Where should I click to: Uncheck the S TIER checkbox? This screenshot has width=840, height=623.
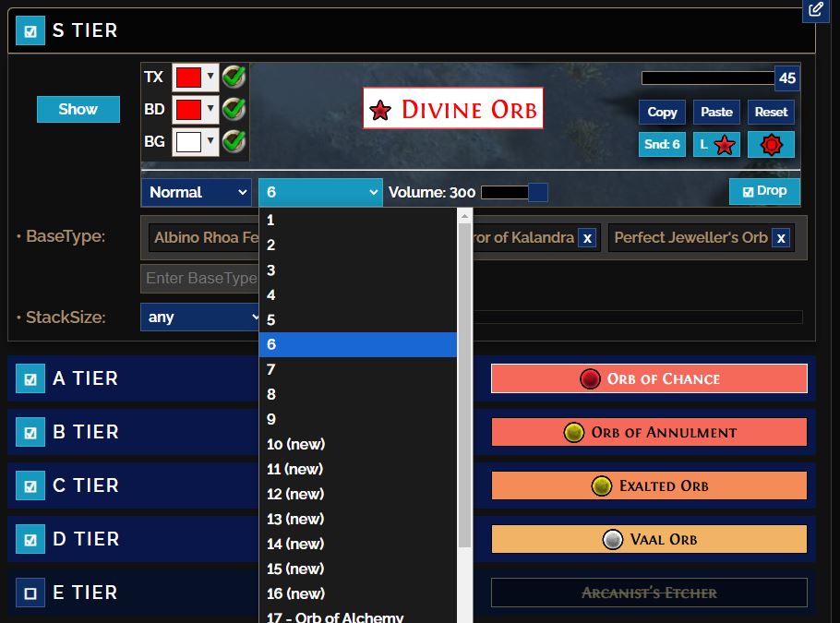[30, 31]
